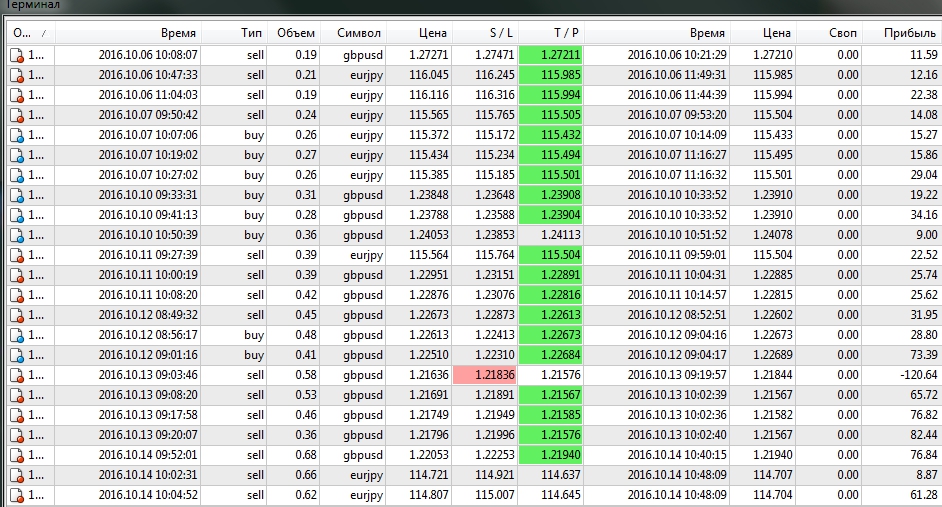
Task: Click sell order icon in row 2016.10.11 10:08:20
Action: click(x=16, y=296)
